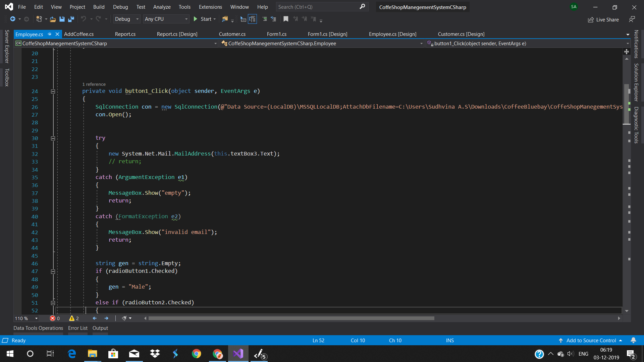Collapse the button1_Click method region
Viewport: 644px width, 362px height.
tap(53, 91)
